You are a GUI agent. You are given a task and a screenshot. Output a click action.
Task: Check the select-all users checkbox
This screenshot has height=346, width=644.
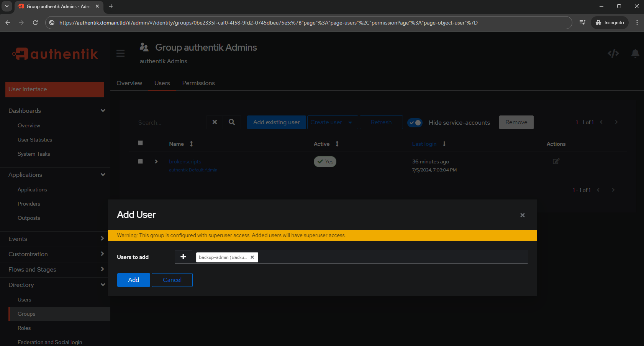141,143
